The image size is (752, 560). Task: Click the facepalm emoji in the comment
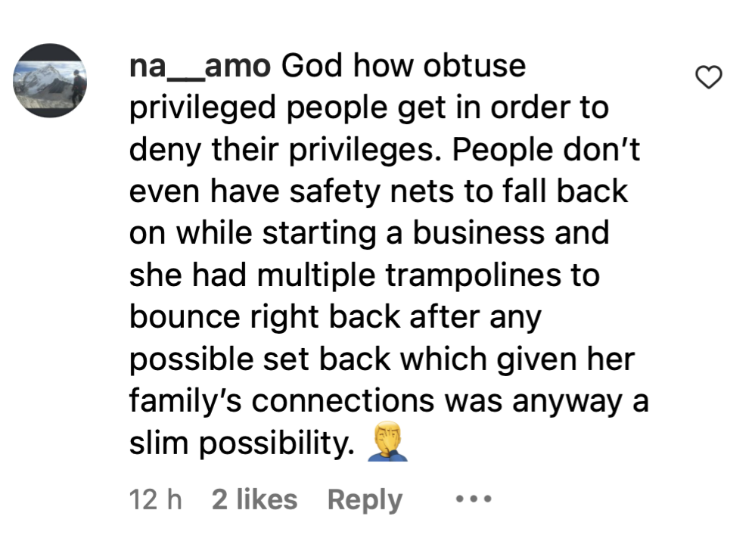(x=387, y=443)
